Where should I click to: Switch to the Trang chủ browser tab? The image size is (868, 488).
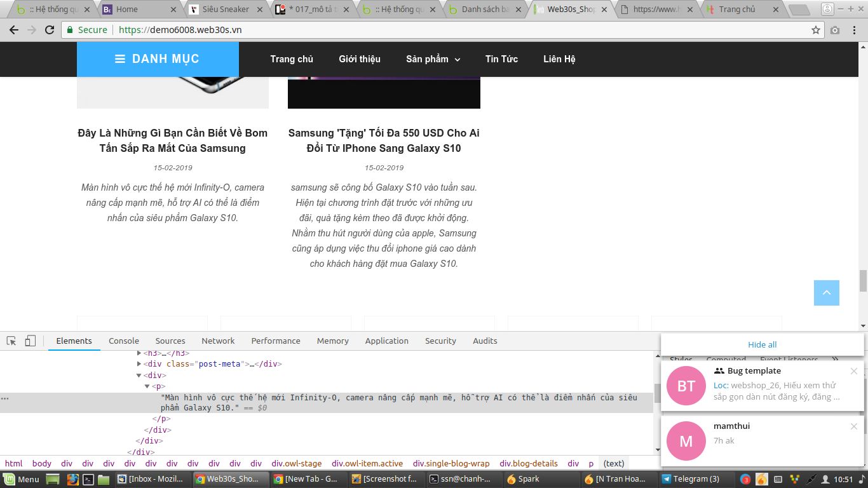(x=742, y=10)
